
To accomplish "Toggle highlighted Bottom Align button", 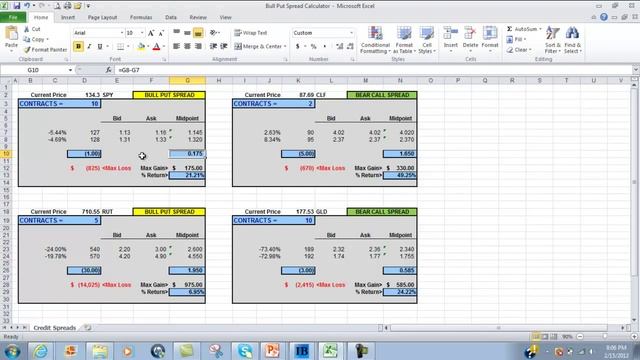I will [x=198, y=33].
